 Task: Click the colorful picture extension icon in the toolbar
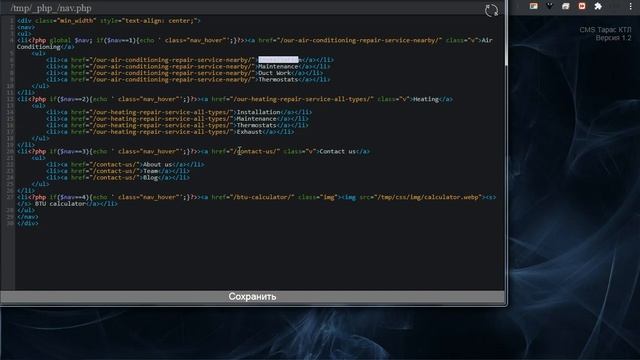point(533,6)
